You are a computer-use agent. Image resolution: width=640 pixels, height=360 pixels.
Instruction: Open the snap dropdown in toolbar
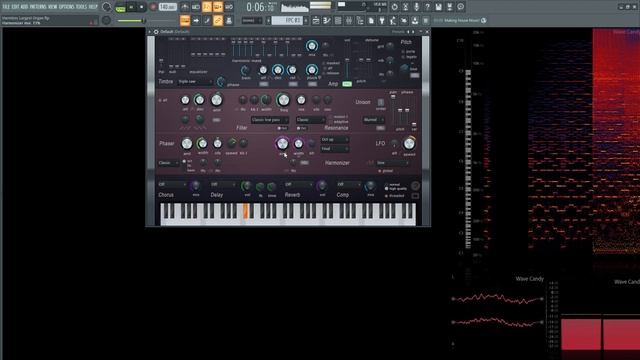[x=251, y=20]
